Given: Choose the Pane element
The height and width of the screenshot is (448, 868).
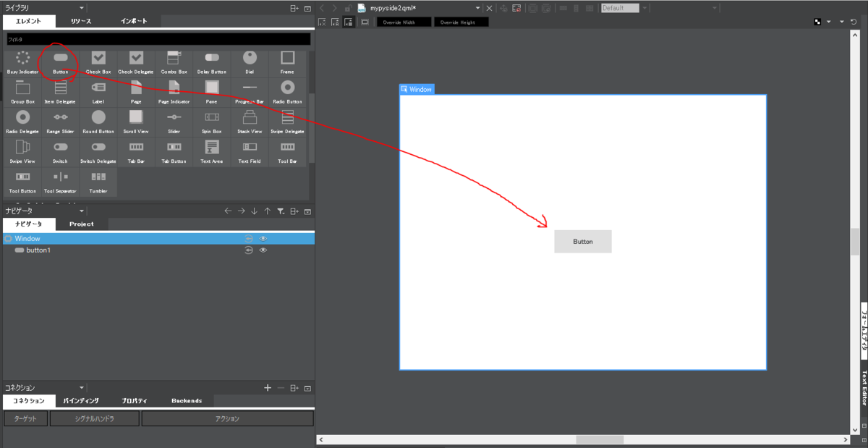Looking at the screenshot, I should pos(212,93).
